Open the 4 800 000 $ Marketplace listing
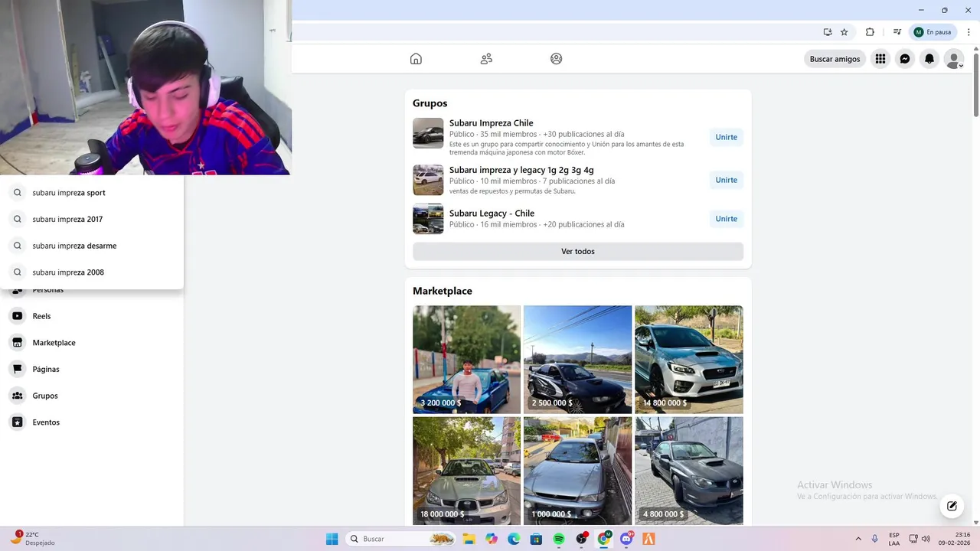This screenshot has height=551, width=980. point(689,471)
